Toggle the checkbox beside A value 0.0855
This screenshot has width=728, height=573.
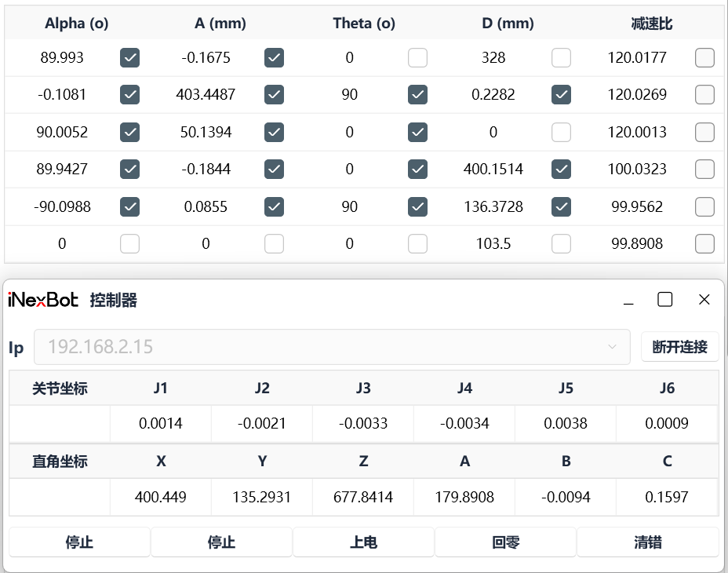point(274,206)
